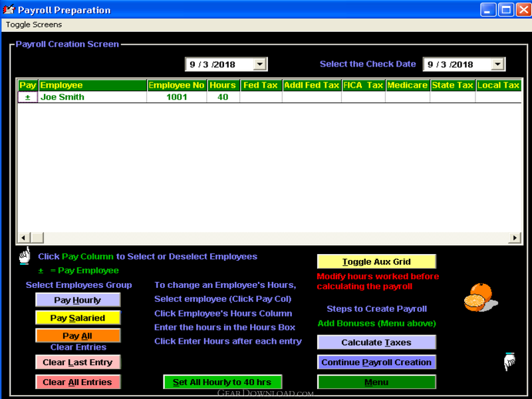532x399 pixels.
Task: Click the Local Tax column header
Action: tap(498, 85)
